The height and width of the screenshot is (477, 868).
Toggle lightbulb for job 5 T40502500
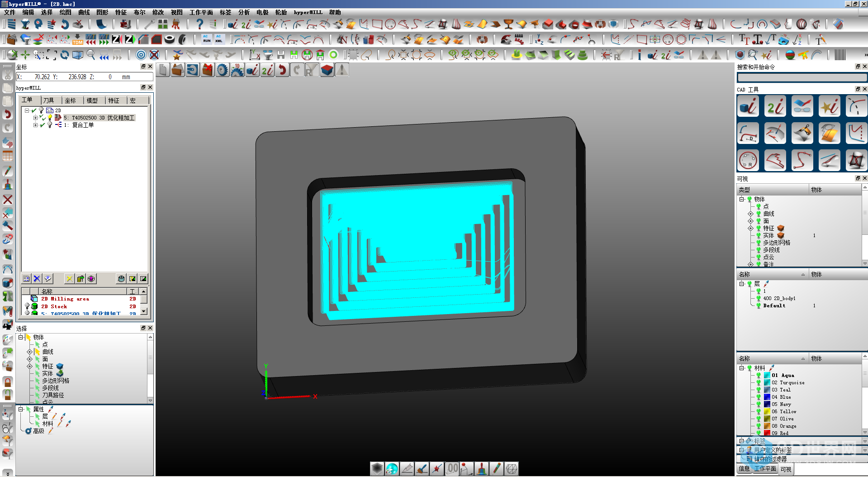point(50,118)
